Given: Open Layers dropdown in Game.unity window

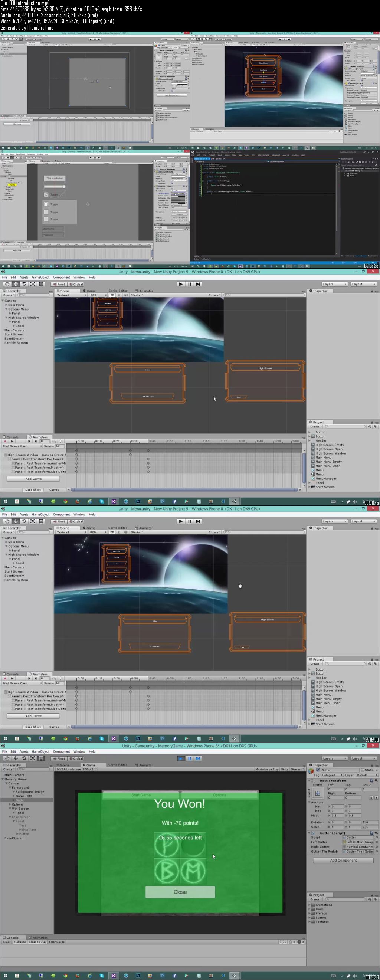Looking at the screenshot, I should coord(334,758).
